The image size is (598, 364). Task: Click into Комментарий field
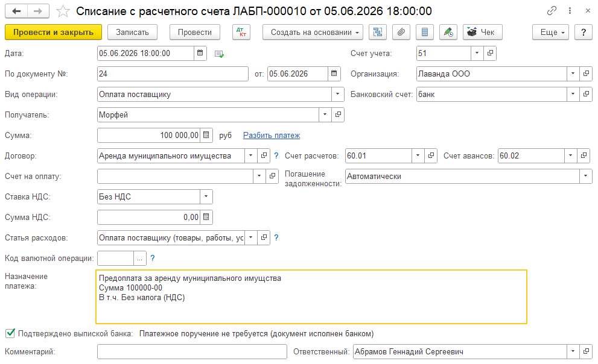click(192, 352)
